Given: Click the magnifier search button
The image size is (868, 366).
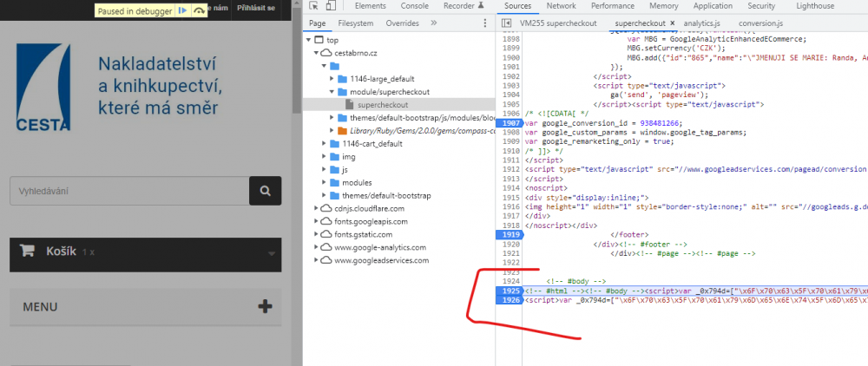Looking at the screenshot, I should tap(266, 190).
